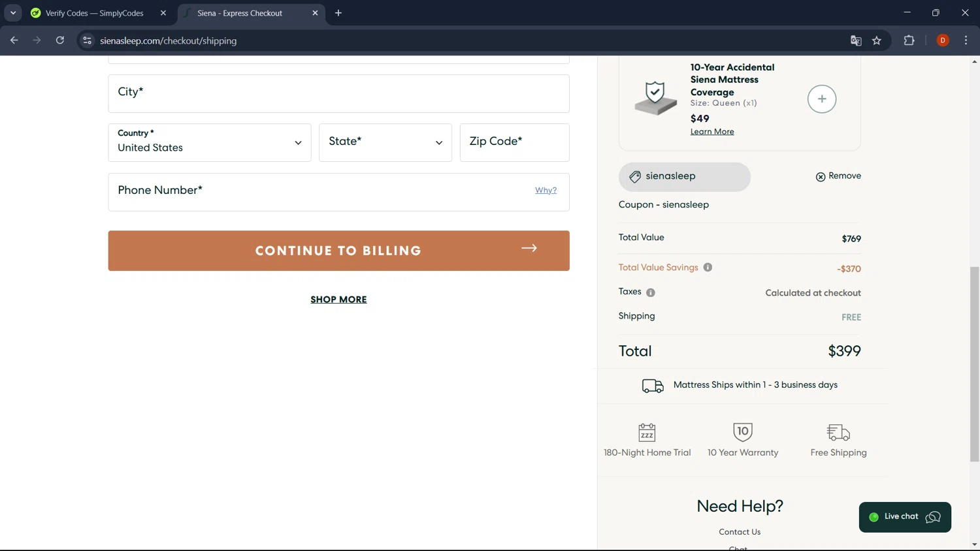Click the translate page icon

pyautogui.click(x=856, y=40)
